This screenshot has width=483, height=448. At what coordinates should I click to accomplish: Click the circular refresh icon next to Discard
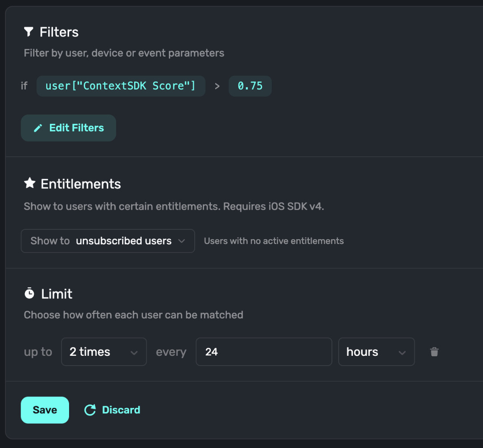(x=90, y=410)
